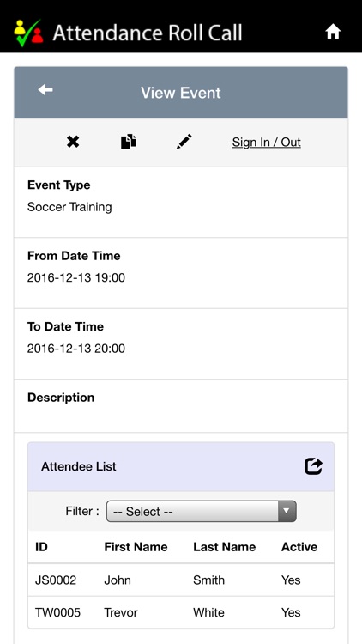
Task: Select attendee row TW0005 Trevor White
Action: [x=181, y=612]
